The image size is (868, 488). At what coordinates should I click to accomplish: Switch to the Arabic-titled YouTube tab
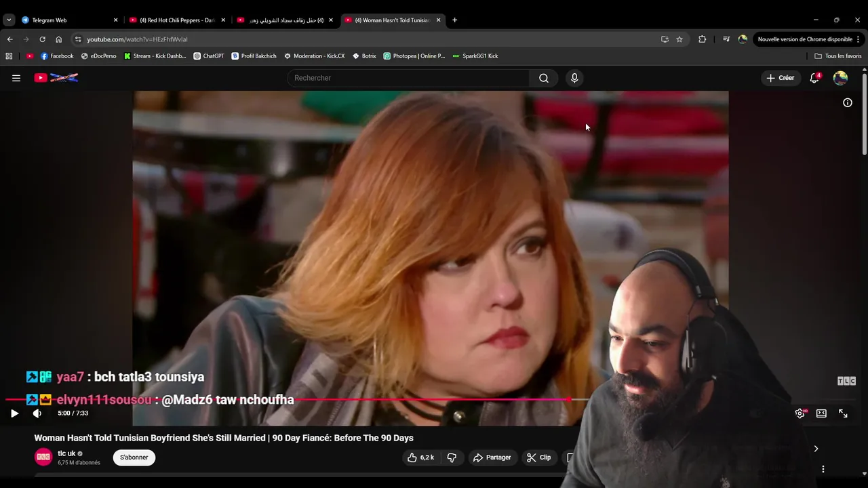point(285,20)
